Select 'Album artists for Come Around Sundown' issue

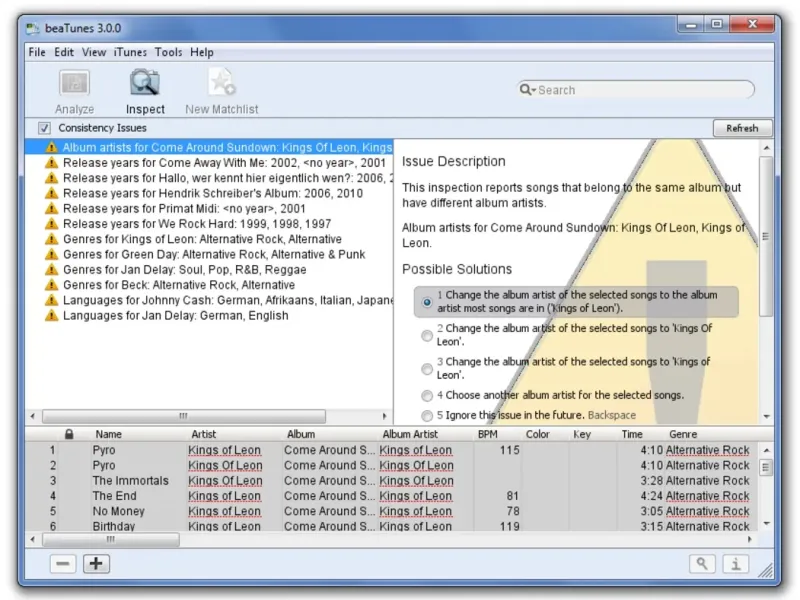pos(209,147)
